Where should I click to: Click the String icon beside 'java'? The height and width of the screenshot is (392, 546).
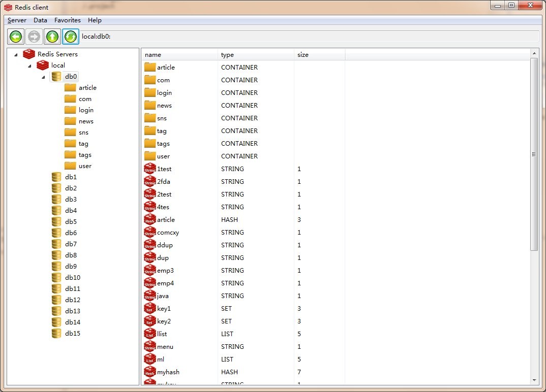(x=149, y=296)
